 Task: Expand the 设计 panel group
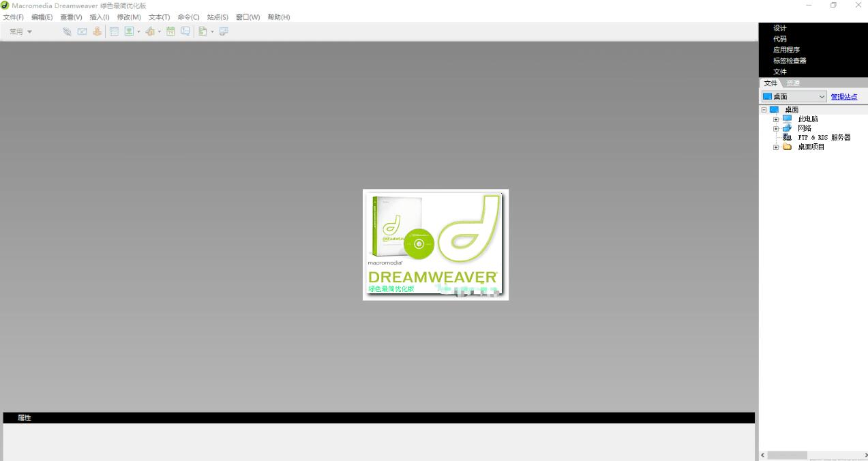pyautogui.click(x=779, y=28)
